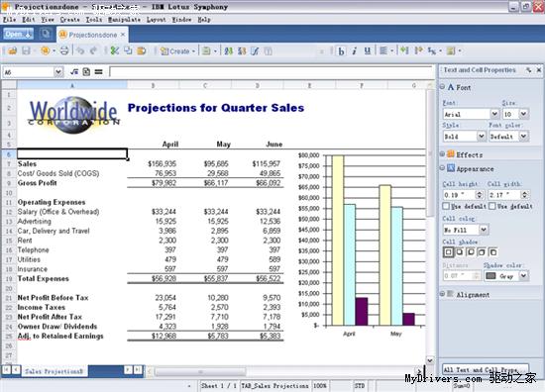This screenshot has height=392, width=545.
Task: Select the first no-shadow cell shadow option
Action: 448,252
